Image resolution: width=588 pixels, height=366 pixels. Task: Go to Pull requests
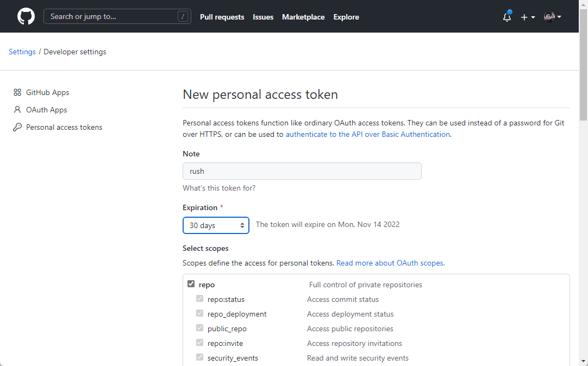[222, 17]
